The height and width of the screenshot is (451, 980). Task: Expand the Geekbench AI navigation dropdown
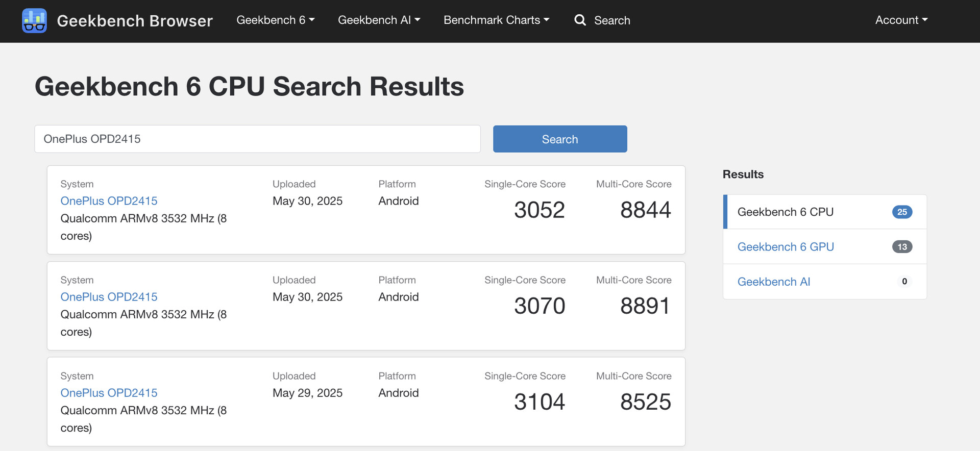379,20
